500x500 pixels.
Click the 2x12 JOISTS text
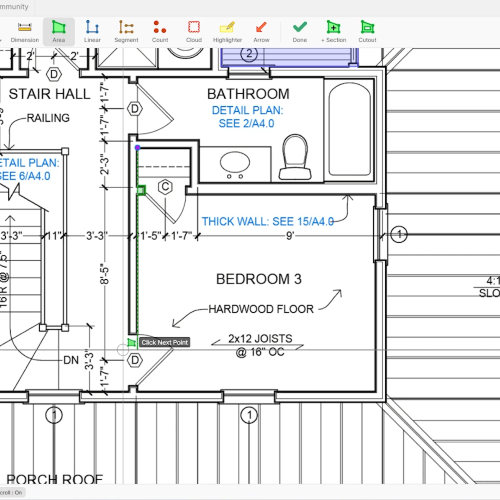(260, 339)
